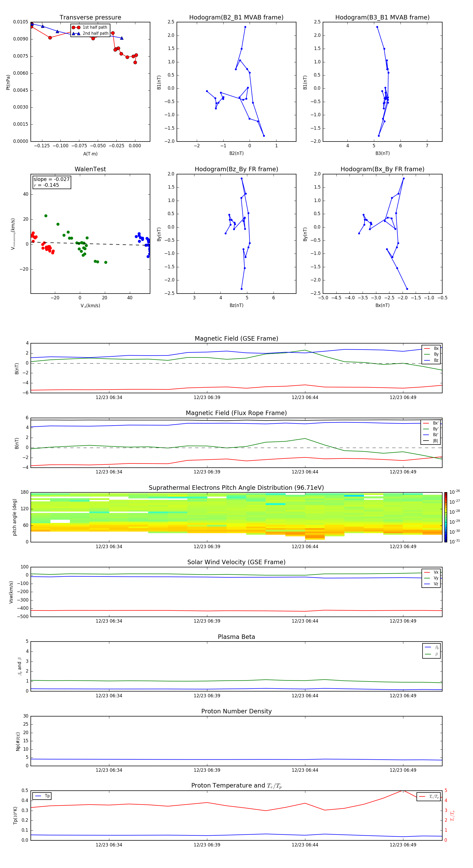The image size is (473, 868).
Task: Click the 'pitch angle (deg)' axis label
Action: click(x=14, y=517)
